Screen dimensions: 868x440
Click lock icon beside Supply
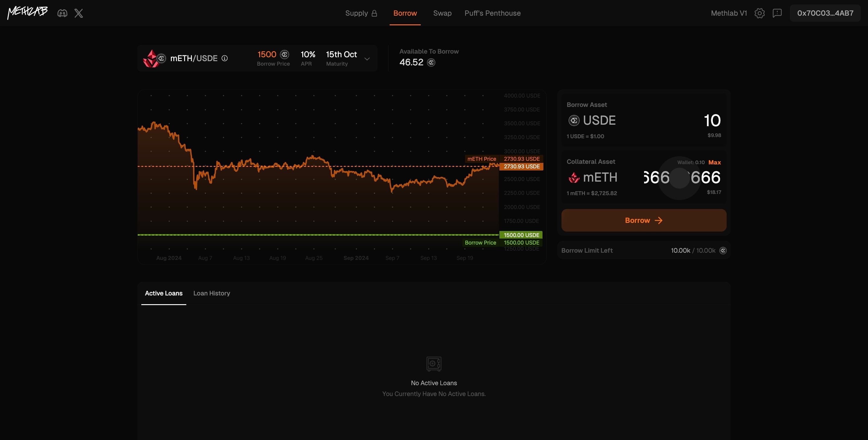point(374,13)
